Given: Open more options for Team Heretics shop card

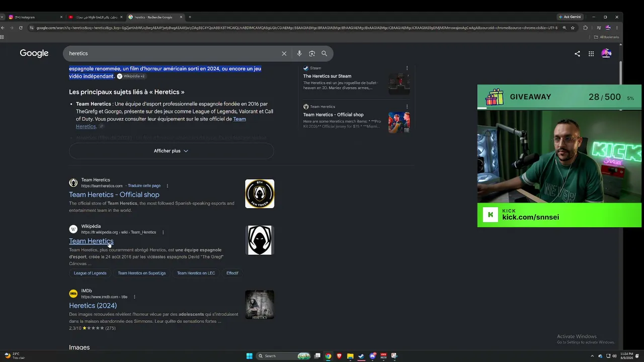Looking at the screenshot, I should 407,107.
